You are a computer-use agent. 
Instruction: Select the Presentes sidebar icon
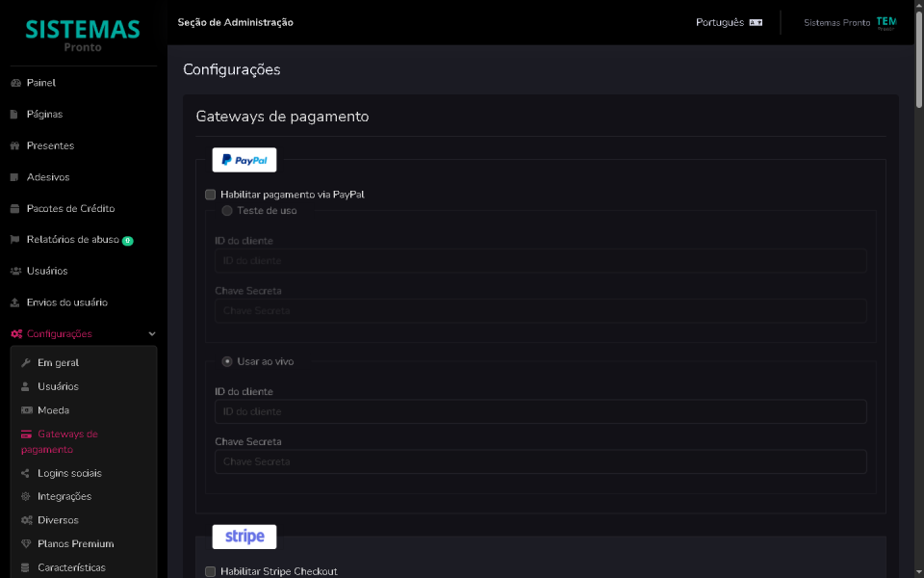pyautogui.click(x=15, y=145)
